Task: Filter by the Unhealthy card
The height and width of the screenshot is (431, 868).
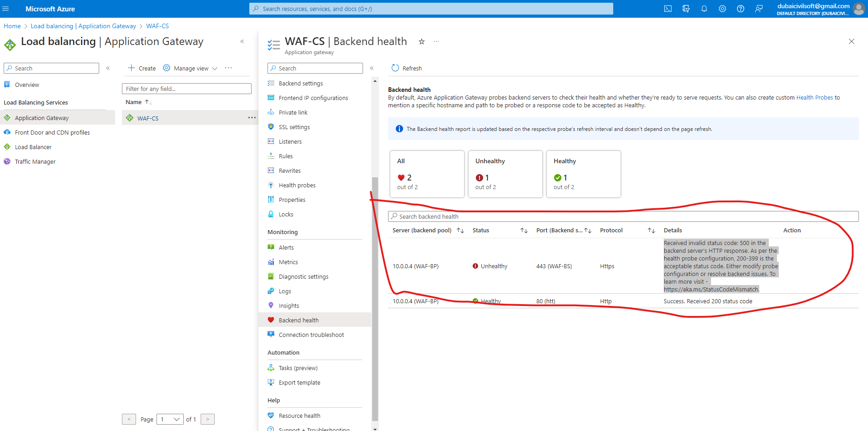Action: [505, 174]
